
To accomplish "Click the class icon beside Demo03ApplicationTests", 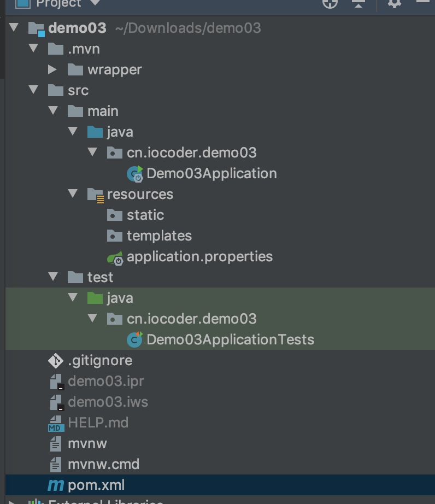I will tap(135, 339).
